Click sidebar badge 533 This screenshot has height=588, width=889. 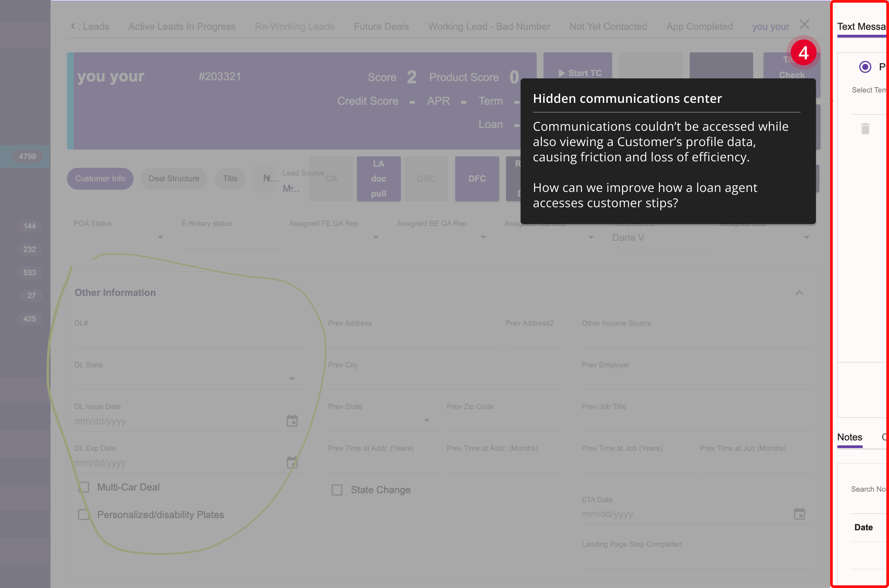coord(29,273)
